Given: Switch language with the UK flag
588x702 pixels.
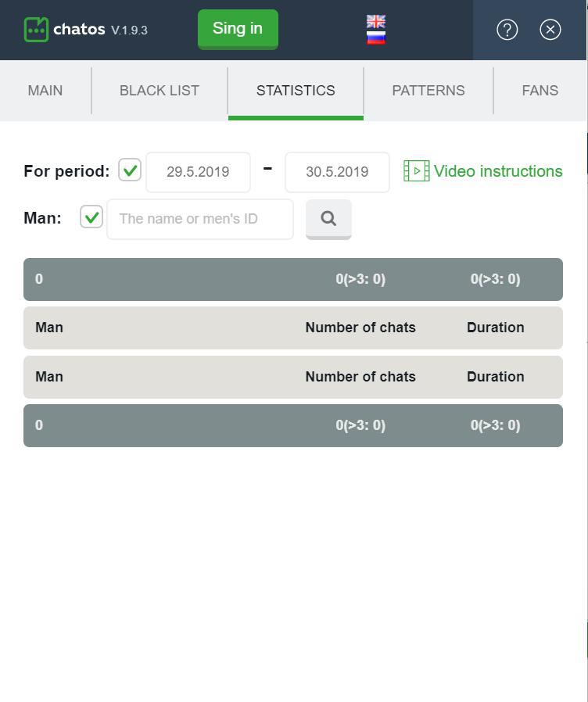Looking at the screenshot, I should click(x=376, y=21).
